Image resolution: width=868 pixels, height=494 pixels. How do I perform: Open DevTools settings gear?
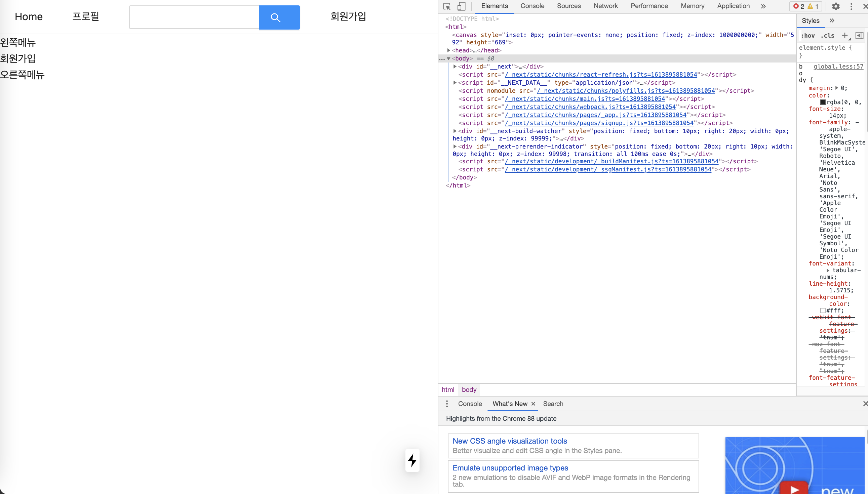836,6
